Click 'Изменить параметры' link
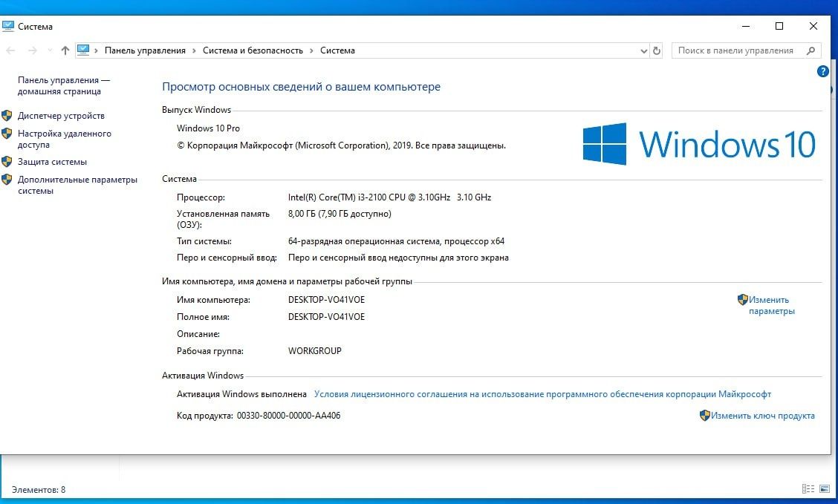This screenshot has width=838, height=504. [x=771, y=305]
